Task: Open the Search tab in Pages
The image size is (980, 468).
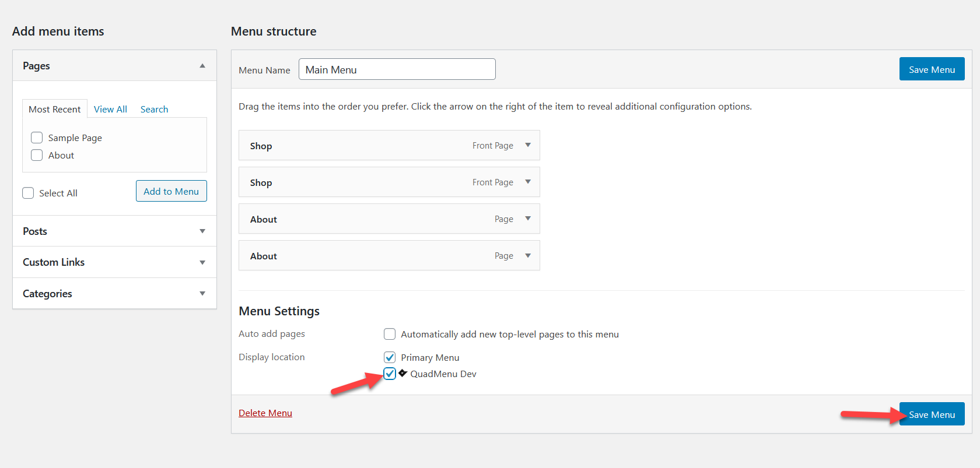Action: pyautogui.click(x=154, y=109)
